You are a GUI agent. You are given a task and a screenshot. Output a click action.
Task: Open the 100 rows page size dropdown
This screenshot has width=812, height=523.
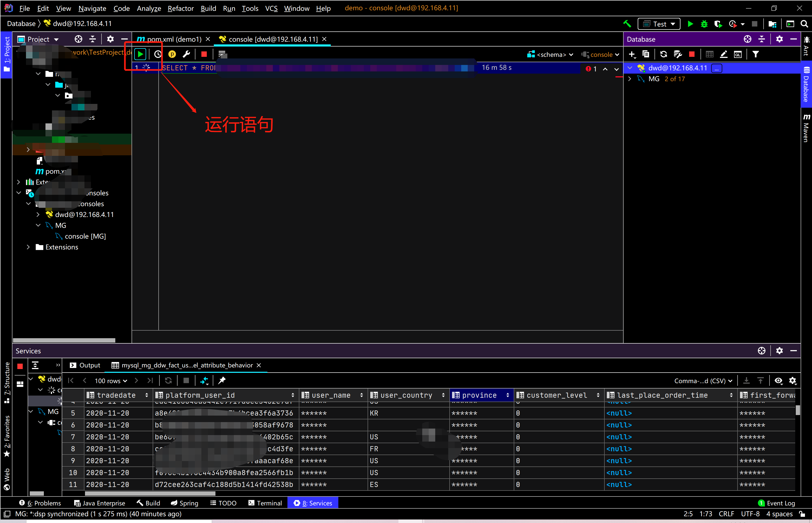(x=110, y=381)
